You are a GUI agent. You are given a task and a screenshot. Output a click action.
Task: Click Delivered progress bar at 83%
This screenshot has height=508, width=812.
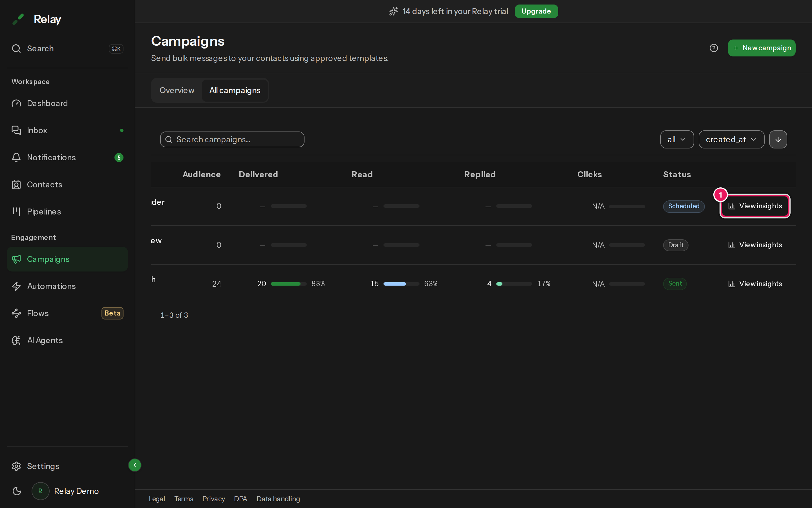288,284
